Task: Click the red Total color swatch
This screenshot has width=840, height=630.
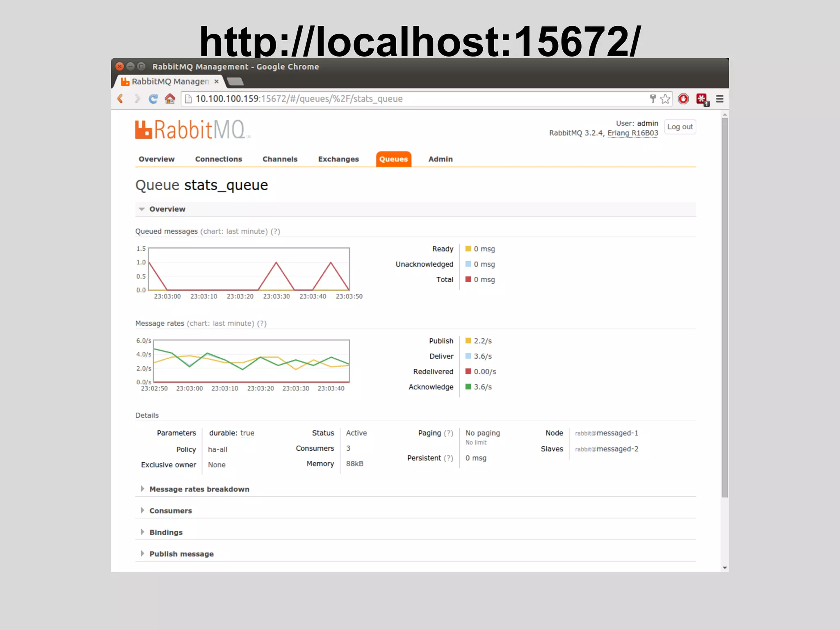Action: (468, 279)
